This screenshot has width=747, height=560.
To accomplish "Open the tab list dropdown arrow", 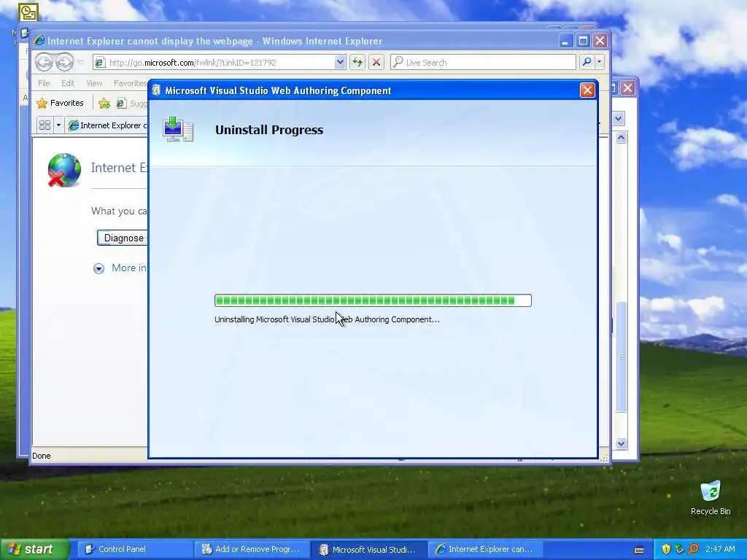I will click(58, 125).
